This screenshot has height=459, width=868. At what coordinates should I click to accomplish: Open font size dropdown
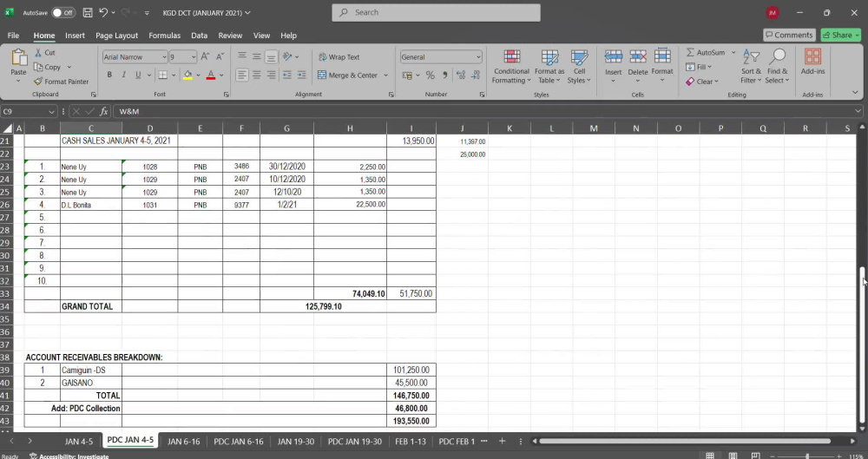tap(194, 57)
